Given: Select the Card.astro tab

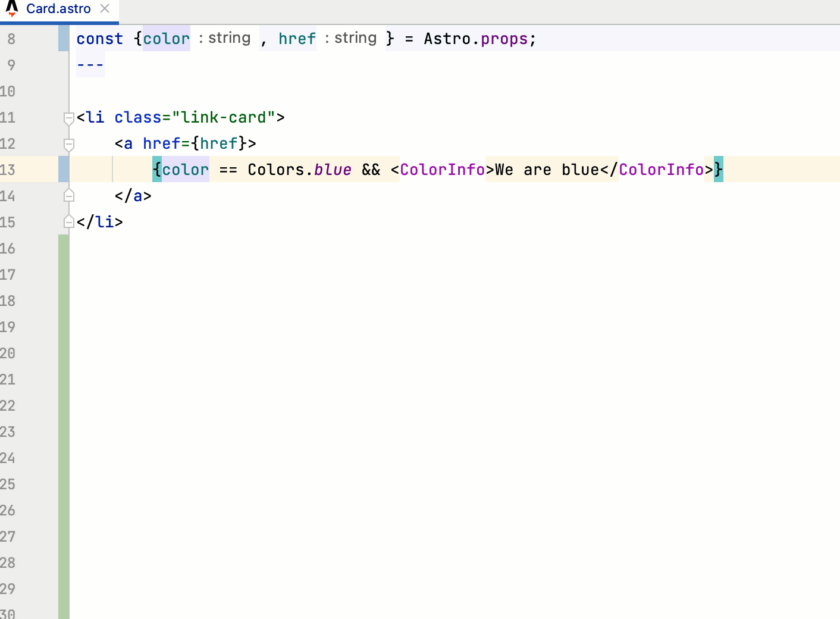Looking at the screenshot, I should 58,8.
